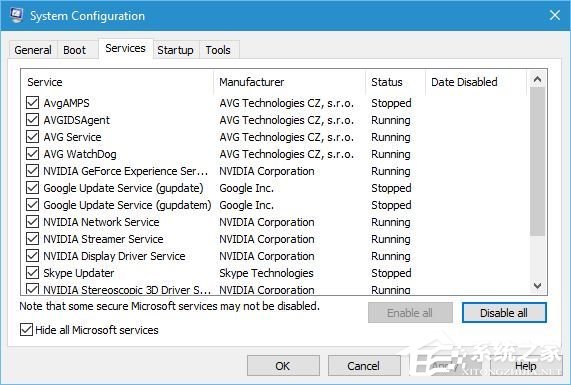Open the Startup tab
Viewport: 571px width, 385px height.
(x=175, y=50)
